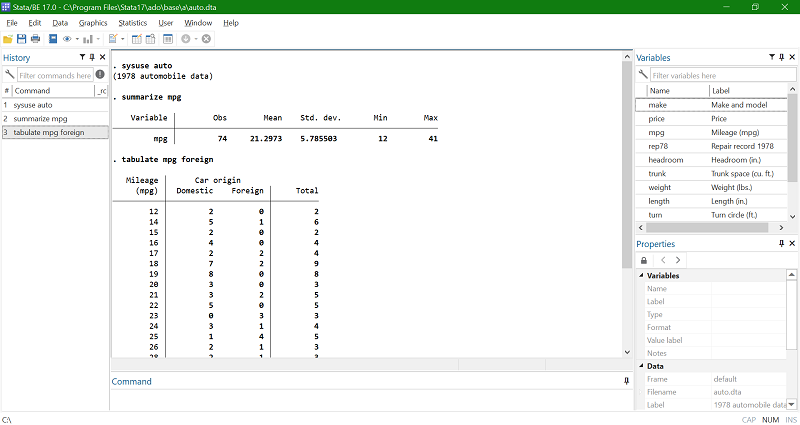The width and height of the screenshot is (800, 425).
Task: Open the Variables Manager icon
Action: [x=167, y=39]
